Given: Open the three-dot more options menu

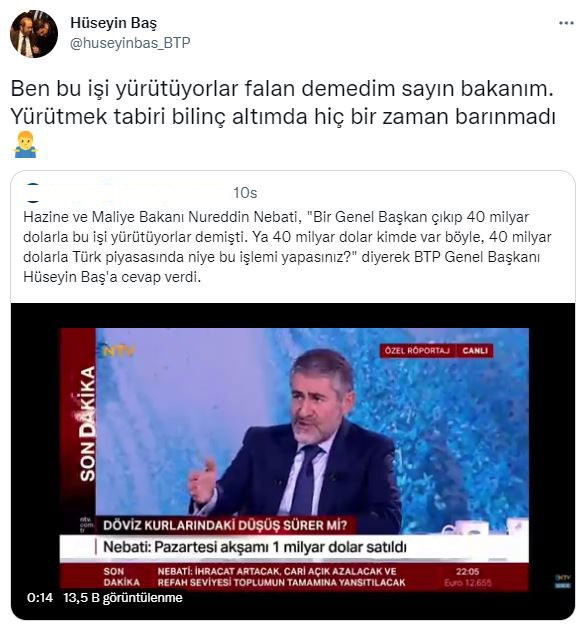Looking at the screenshot, I should click(x=566, y=23).
